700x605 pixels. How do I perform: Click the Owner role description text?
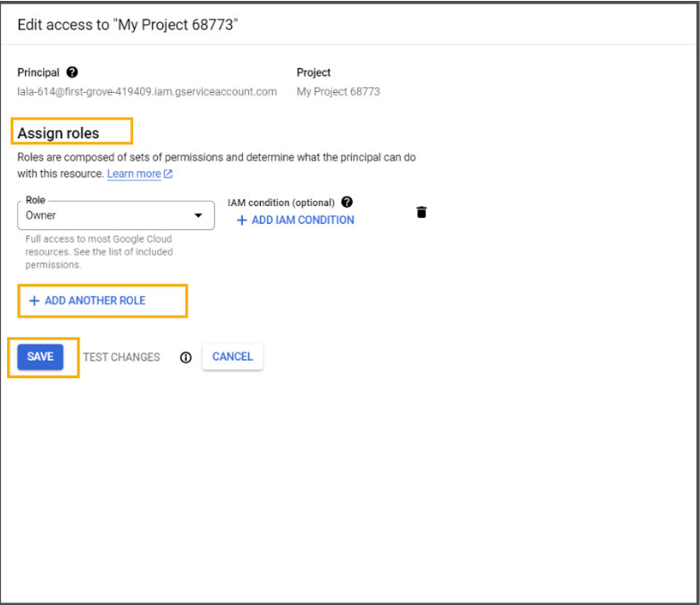[x=99, y=252]
